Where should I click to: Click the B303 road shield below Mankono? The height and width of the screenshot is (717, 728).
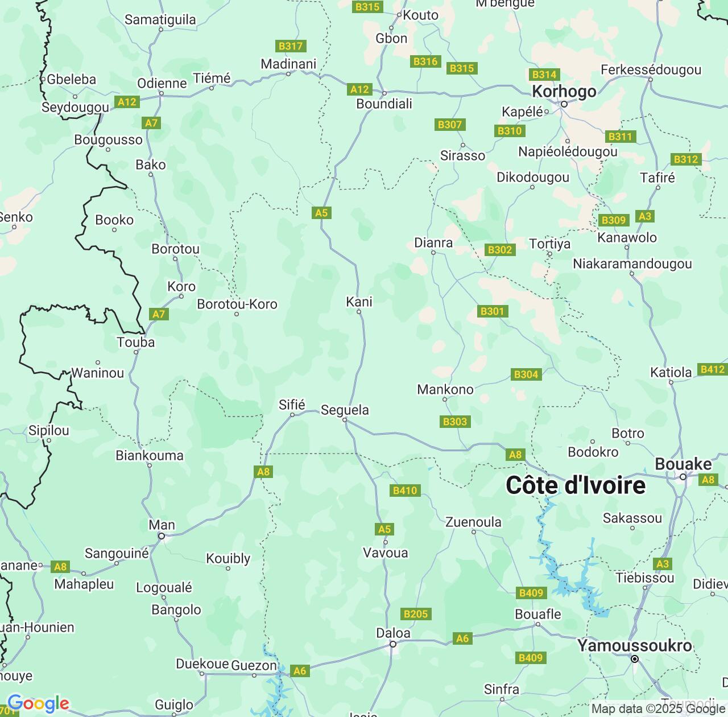455,422
